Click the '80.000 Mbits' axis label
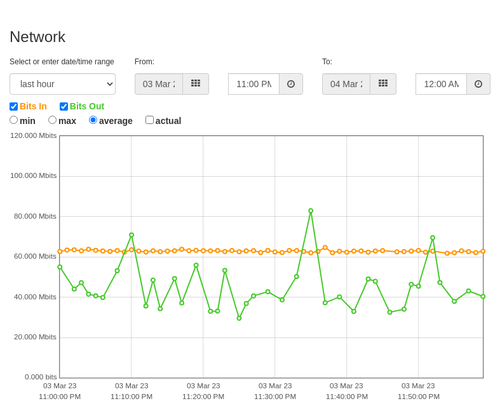Screen dimensions: 500x403 click(x=35, y=216)
